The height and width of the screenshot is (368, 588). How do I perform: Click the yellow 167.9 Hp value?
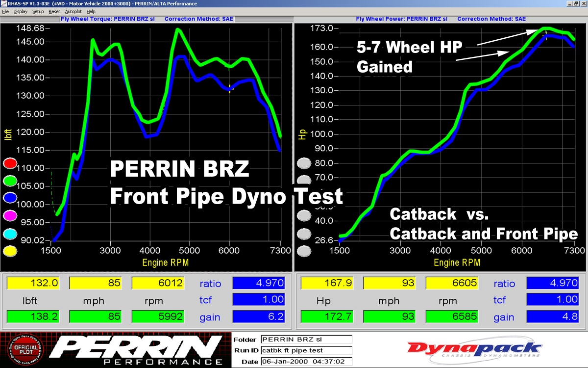click(x=327, y=283)
